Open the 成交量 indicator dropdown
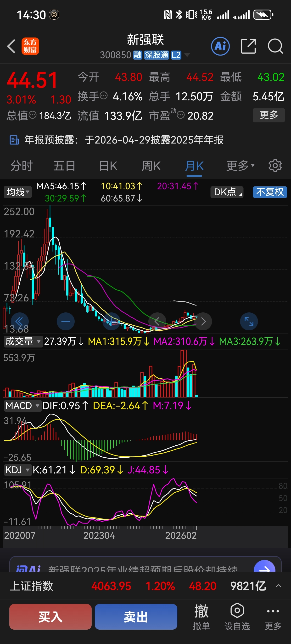Image resolution: width=291 pixels, height=644 pixels. (23, 341)
